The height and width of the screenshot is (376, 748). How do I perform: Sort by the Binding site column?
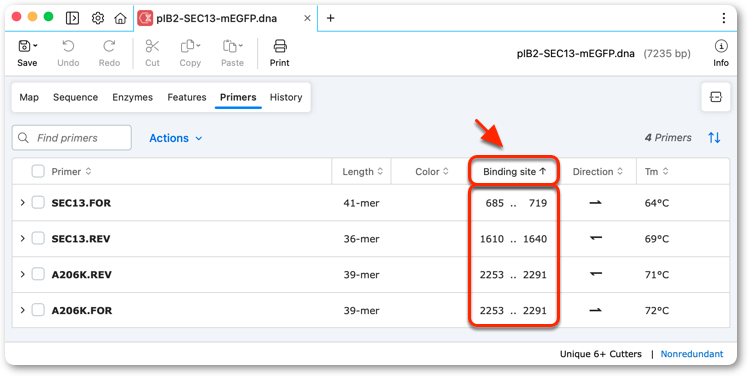click(x=514, y=171)
